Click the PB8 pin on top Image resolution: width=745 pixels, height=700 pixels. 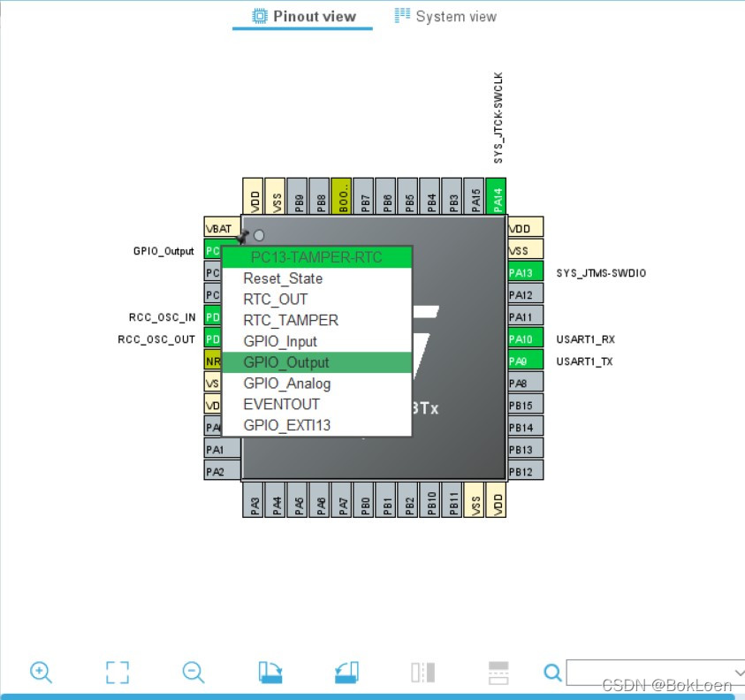pyautogui.click(x=319, y=196)
